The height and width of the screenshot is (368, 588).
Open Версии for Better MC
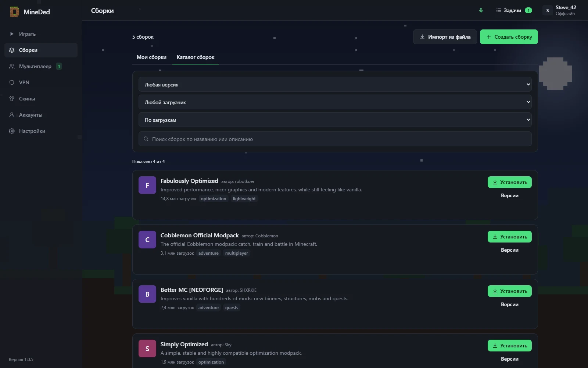(x=510, y=304)
